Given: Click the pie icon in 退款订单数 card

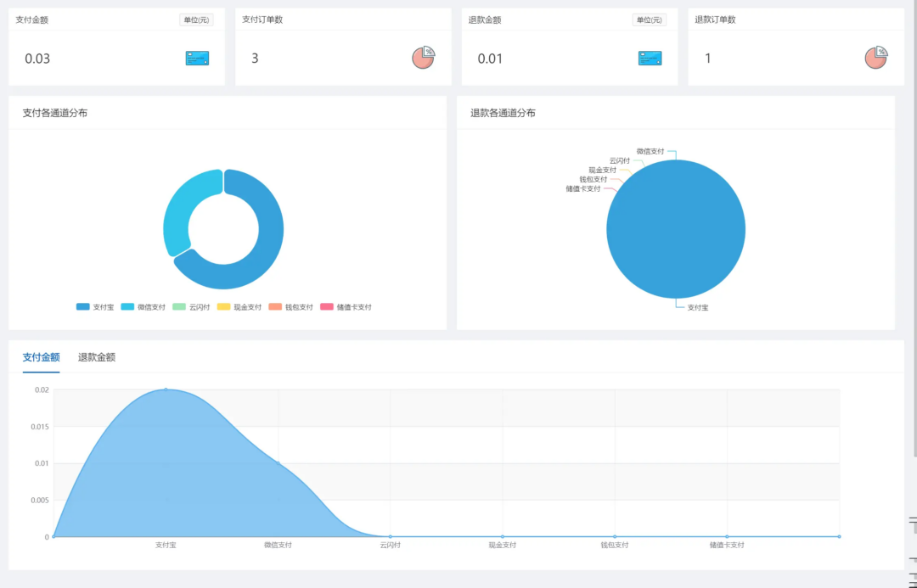Looking at the screenshot, I should (875, 57).
